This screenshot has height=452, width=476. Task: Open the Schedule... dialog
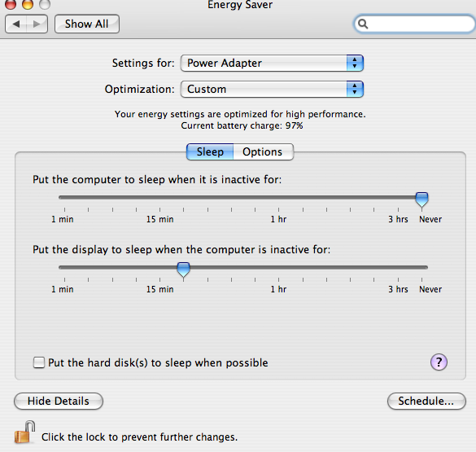click(426, 401)
